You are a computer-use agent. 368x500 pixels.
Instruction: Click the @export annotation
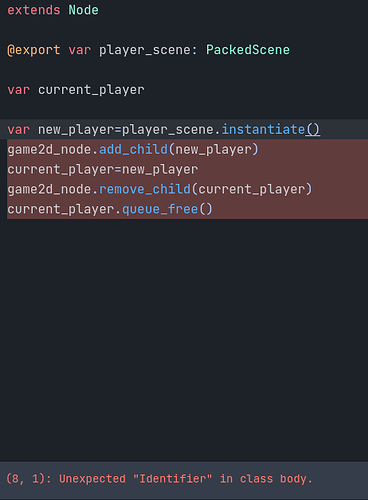click(34, 50)
